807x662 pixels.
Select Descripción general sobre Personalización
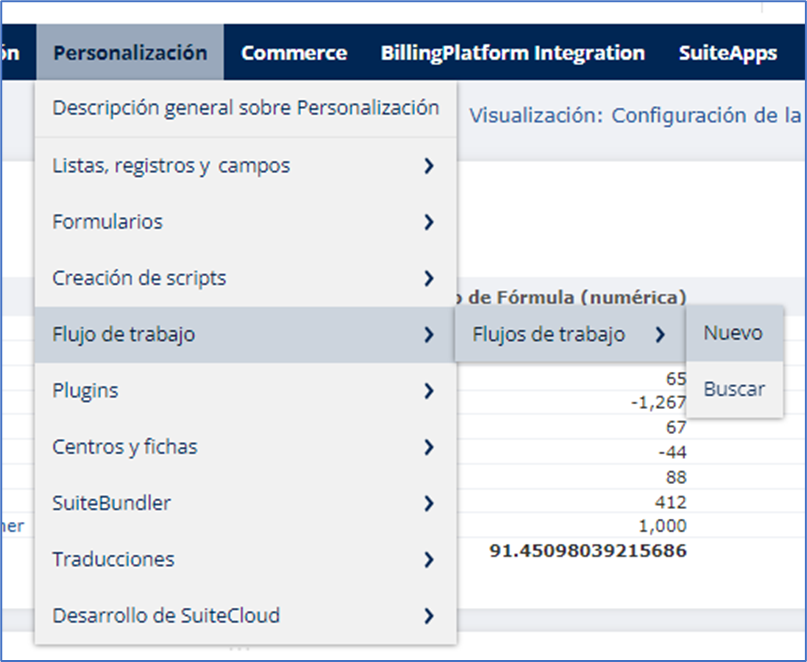coord(245,108)
